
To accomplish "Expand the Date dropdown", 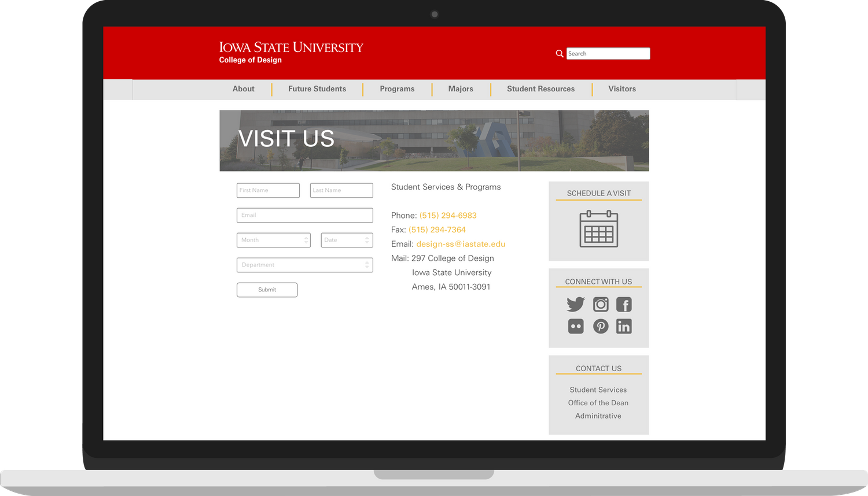I will point(347,240).
